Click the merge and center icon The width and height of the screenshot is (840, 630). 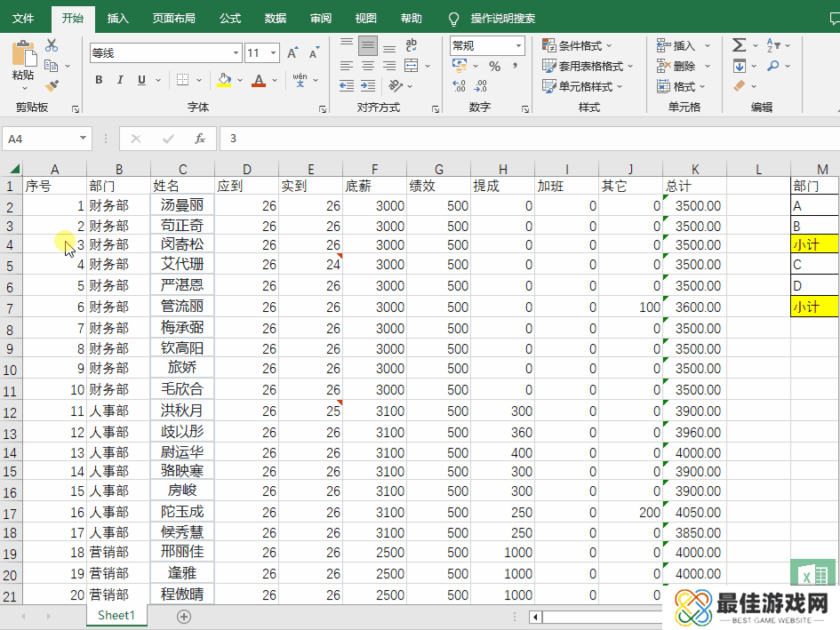(x=411, y=66)
